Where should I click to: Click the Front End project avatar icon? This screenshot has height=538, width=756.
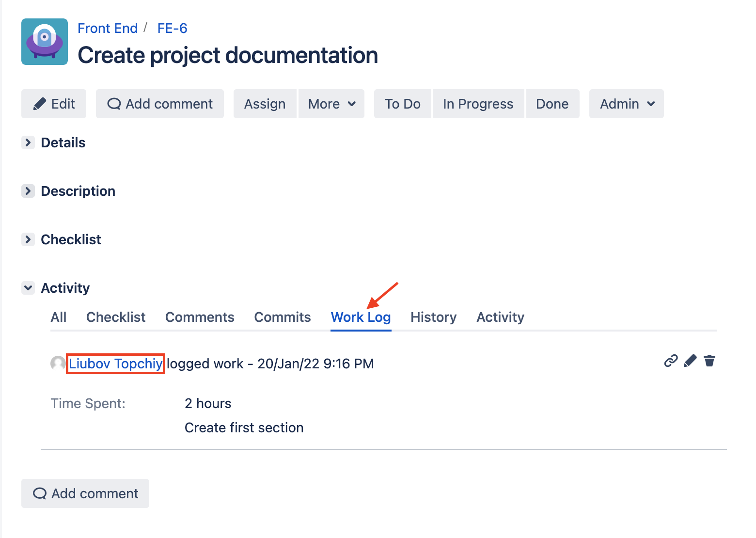pyautogui.click(x=45, y=42)
